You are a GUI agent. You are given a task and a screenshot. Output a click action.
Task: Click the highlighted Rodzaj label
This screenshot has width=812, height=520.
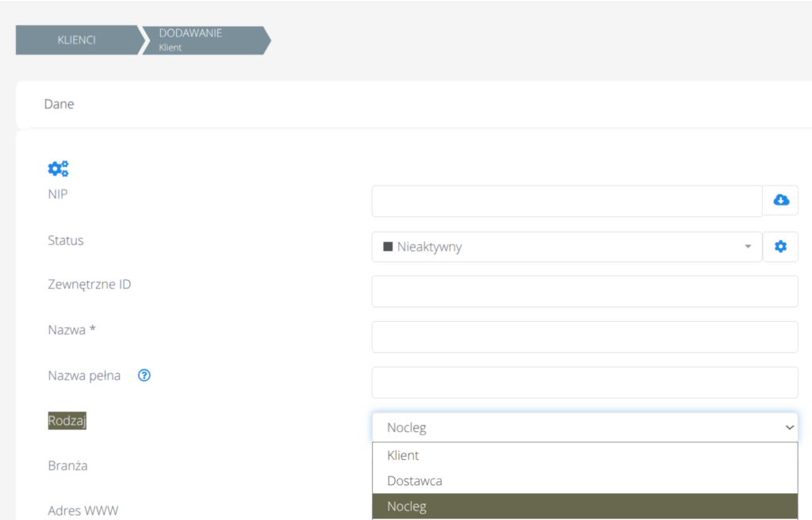67,421
